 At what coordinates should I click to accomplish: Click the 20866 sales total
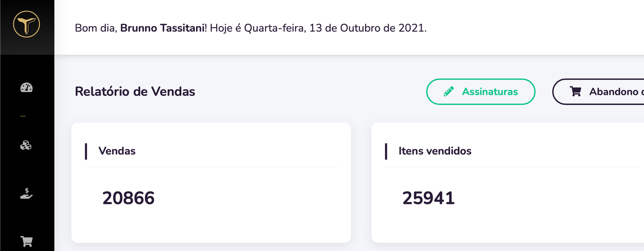coord(128,198)
